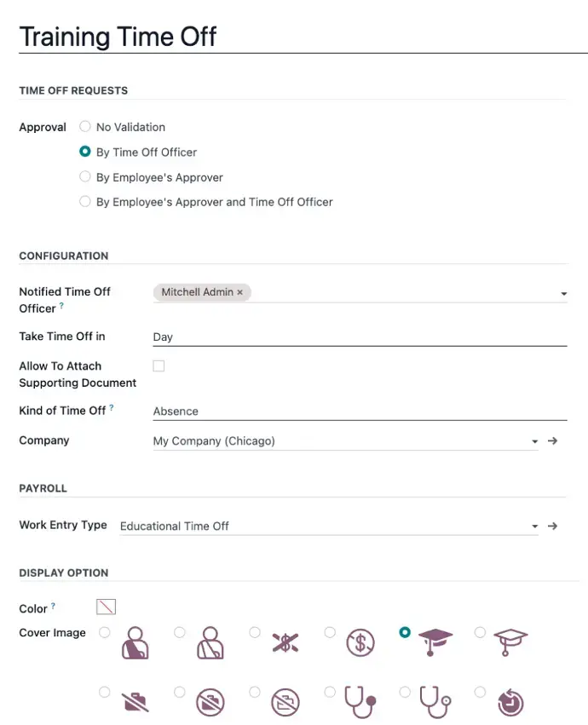Pick the filled stethoscope cover image
The height and width of the screenshot is (725, 588).
[x=330, y=692]
